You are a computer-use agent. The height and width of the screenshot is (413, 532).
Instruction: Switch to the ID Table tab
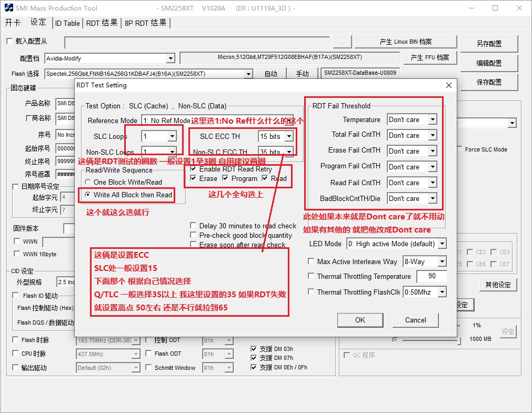67,23
